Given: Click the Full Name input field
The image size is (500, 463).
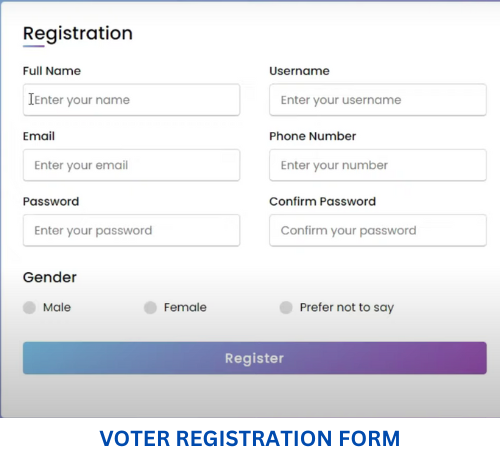Looking at the screenshot, I should 131,100.
